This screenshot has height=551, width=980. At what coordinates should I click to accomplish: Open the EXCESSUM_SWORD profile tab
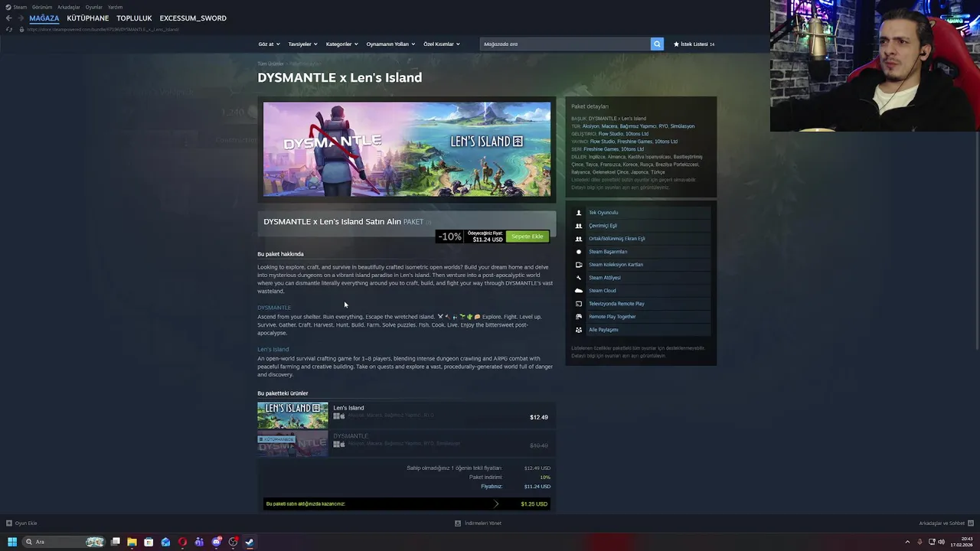coord(193,18)
